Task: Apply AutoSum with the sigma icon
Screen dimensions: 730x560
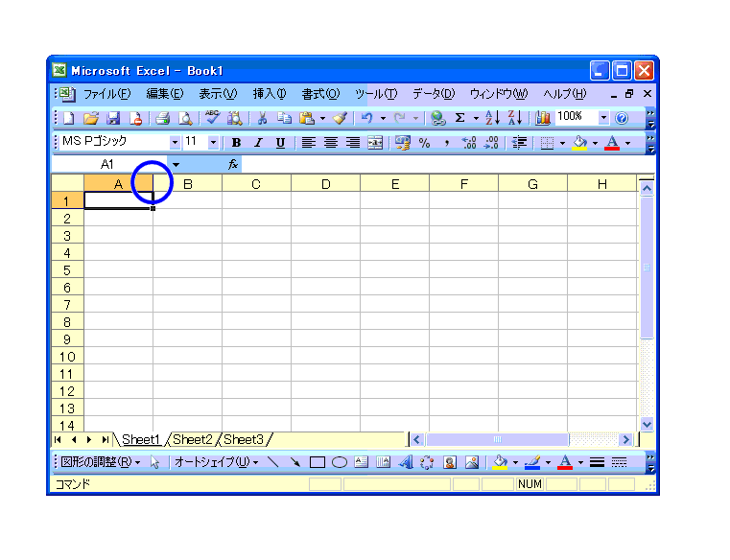Action: (x=460, y=118)
